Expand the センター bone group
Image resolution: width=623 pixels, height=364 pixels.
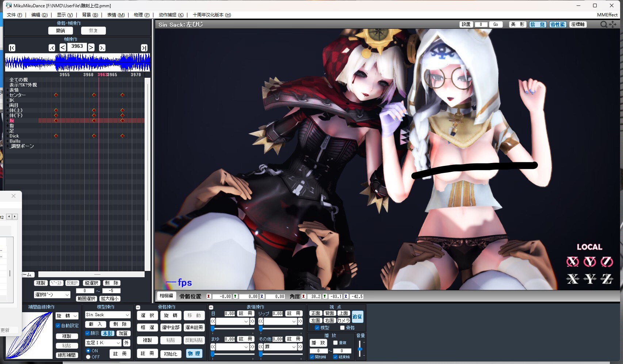7,95
